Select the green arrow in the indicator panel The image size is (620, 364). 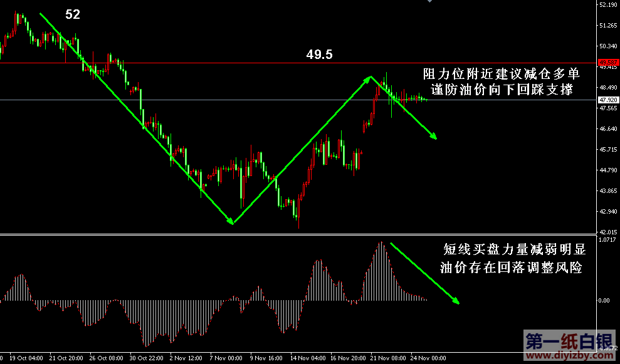pos(424,273)
